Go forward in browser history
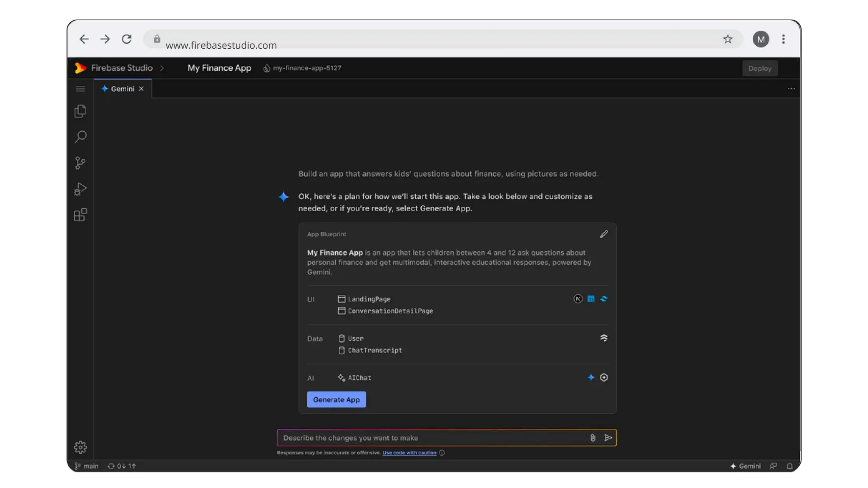 click(105, 39)
